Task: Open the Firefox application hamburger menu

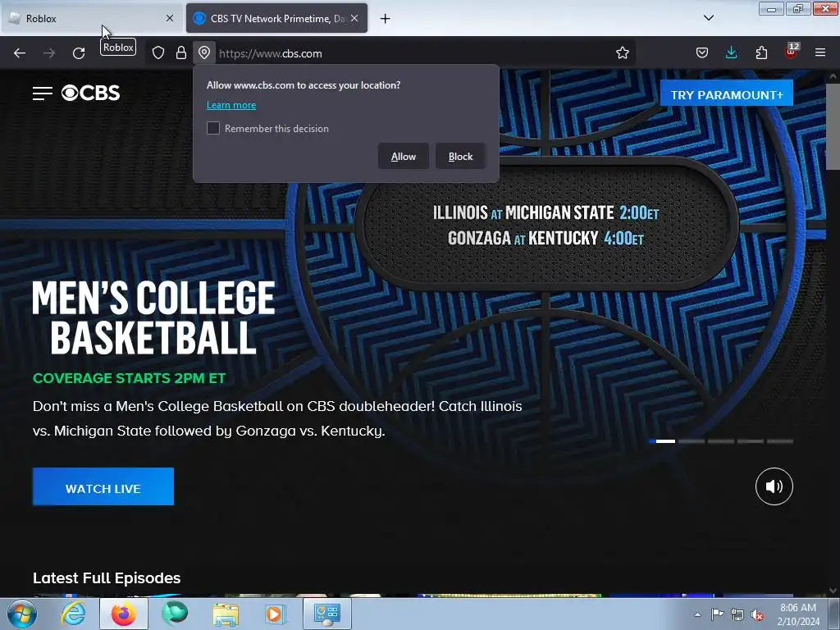Action: click(820, 53)
